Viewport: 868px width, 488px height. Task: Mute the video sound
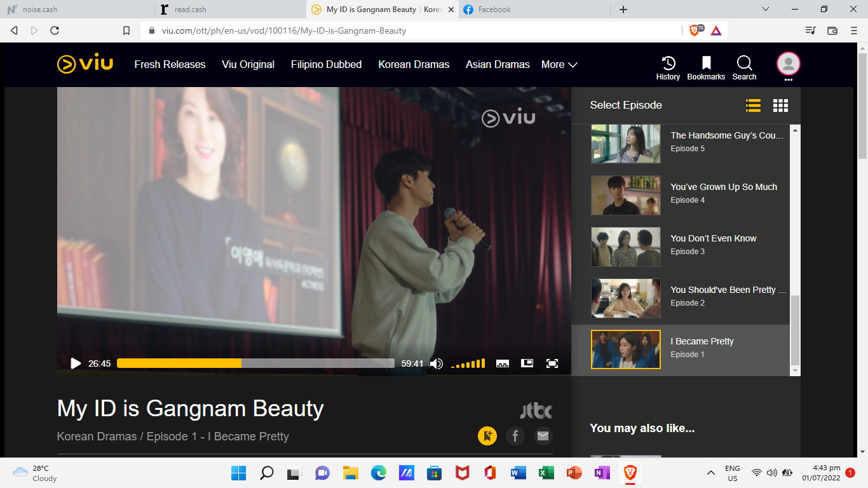pos(436,363)
